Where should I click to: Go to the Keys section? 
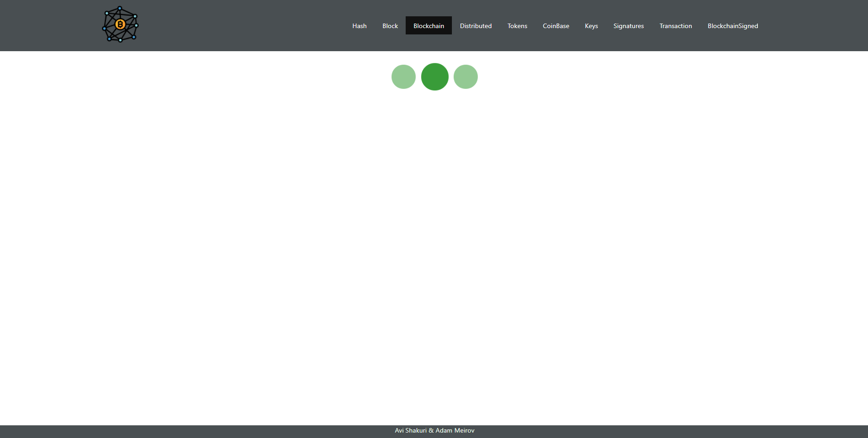point(591,26)
